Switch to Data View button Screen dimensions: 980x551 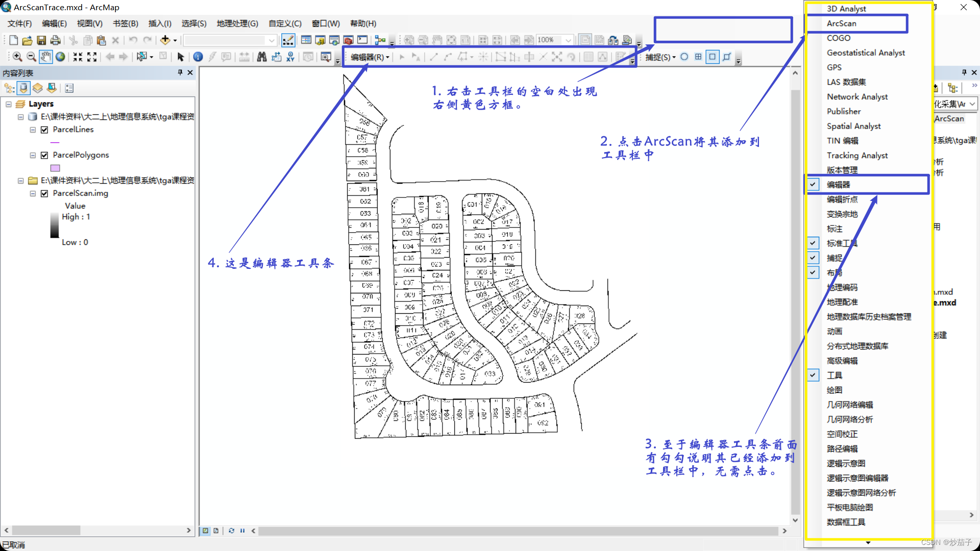pos(205,531)
